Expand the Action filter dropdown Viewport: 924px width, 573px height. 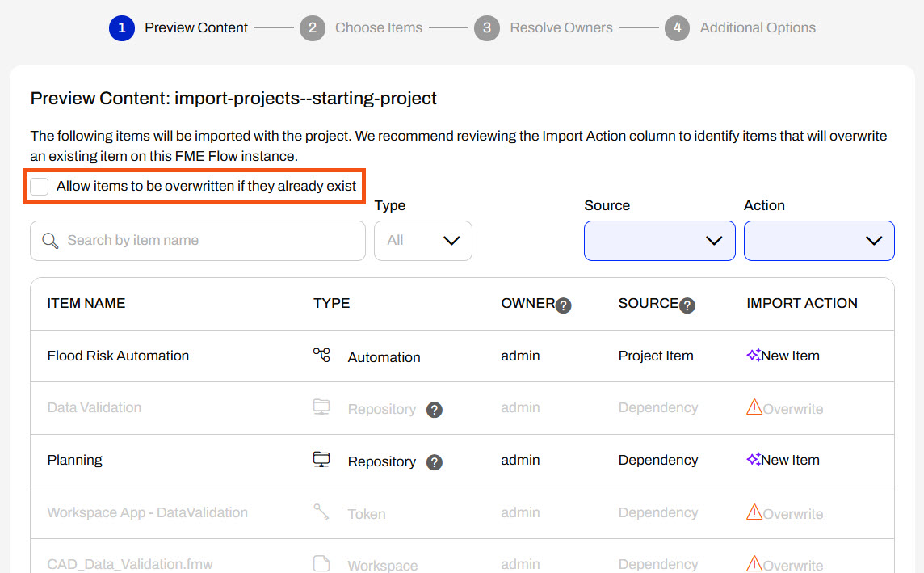point(818,241)
